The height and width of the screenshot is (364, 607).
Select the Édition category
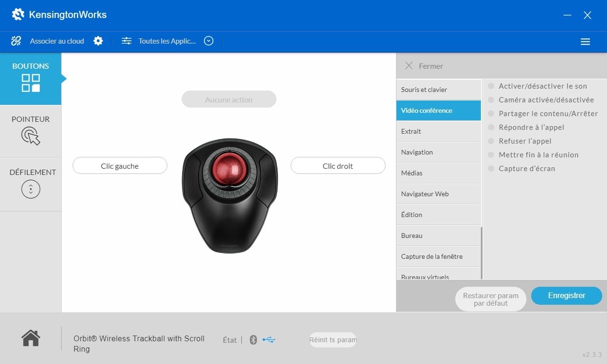pos(439,215)
